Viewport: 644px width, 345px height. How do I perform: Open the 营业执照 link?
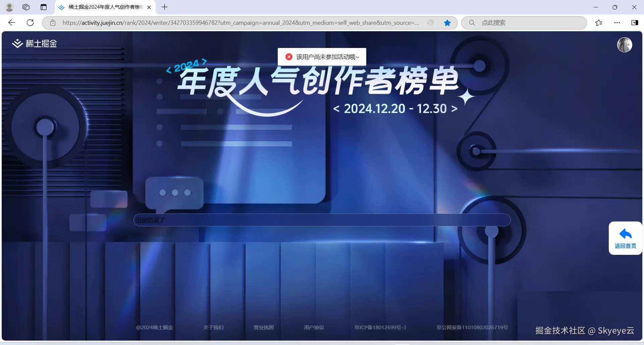pos(264,327)
